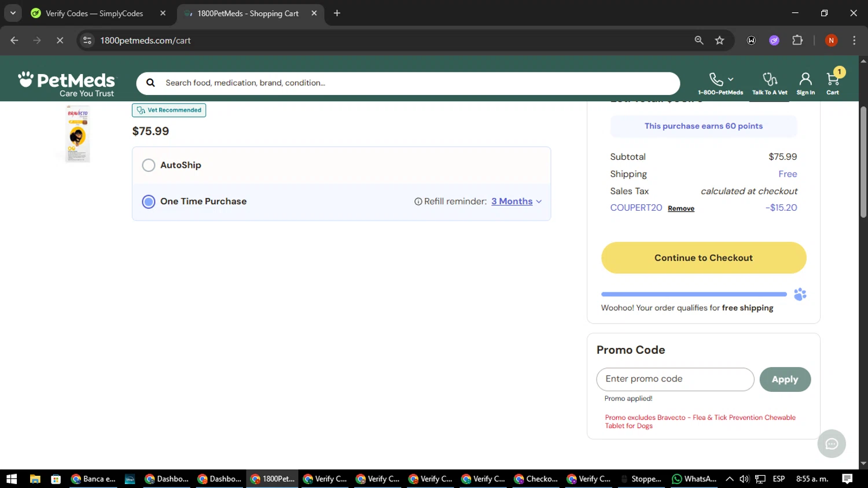Open the Cart icon with badge
The height and width of the screenshot is (488, 868).
pyautogui.click(x=833, y=79)
